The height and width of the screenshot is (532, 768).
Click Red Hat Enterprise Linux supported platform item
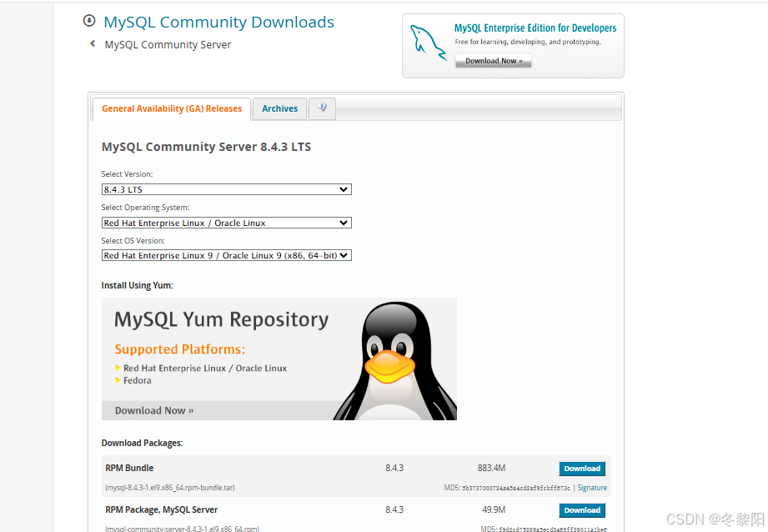tap(205, 368)
